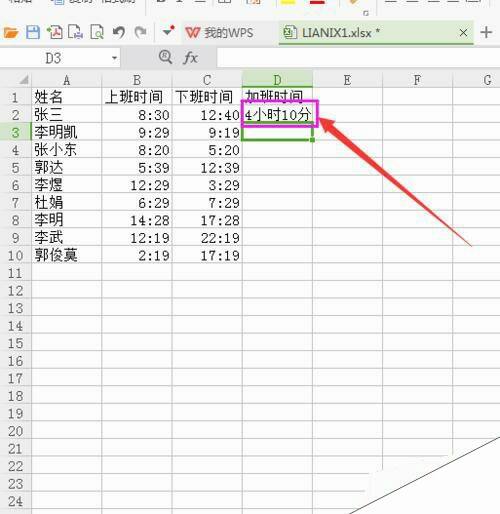Click the export to PDF icon
500x514 pixels.
point(55,32)
